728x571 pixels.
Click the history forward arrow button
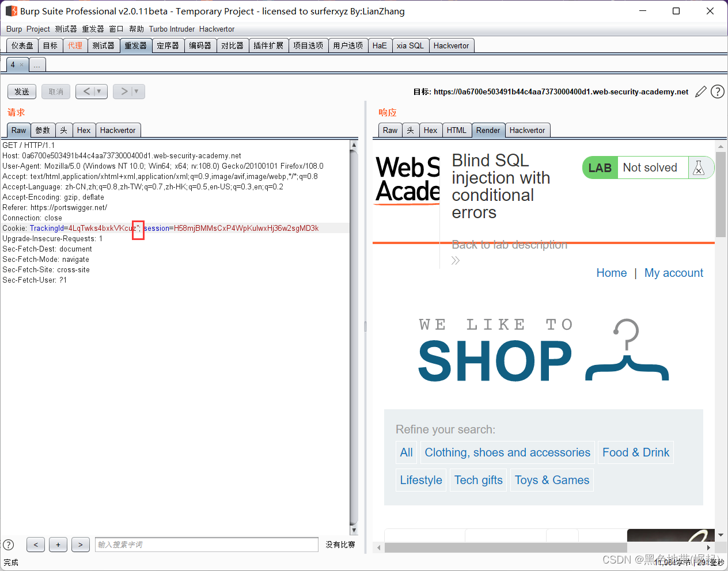tap(124, 92)
